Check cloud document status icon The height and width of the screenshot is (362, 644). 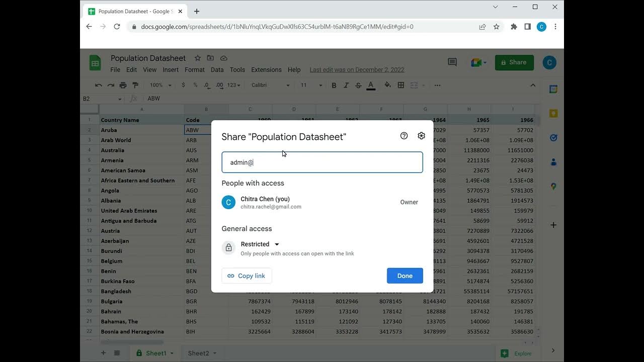224,58
